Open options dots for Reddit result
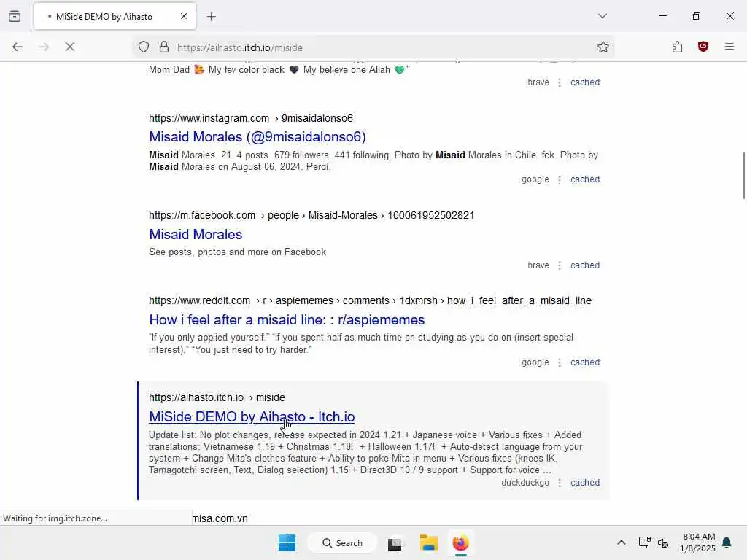Viewport: 747px width, 560px height. [x=560, y=362]
